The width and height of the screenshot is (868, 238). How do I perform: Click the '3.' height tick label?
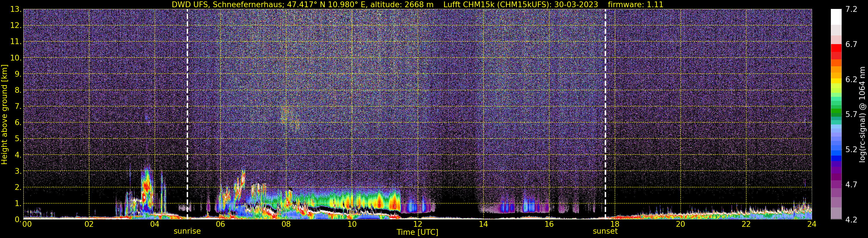(18, 171)
